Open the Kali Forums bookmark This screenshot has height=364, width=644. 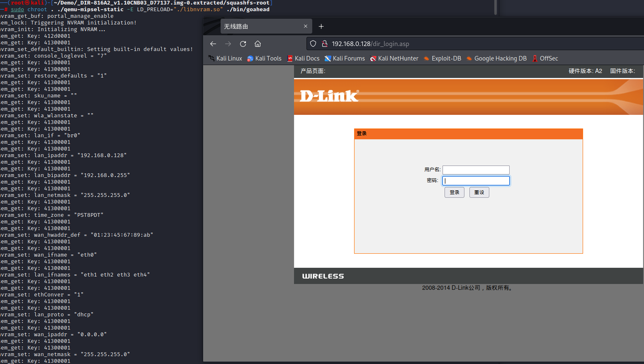tap(345, 58)
